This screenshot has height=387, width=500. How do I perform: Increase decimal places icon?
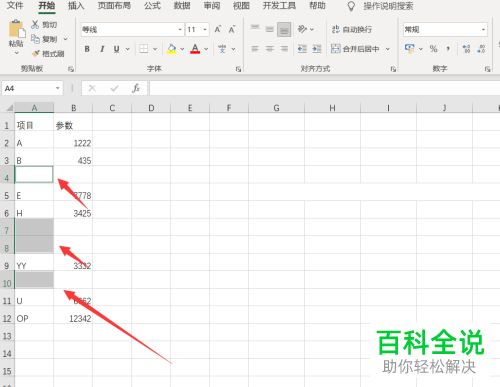tap(466, 49)
